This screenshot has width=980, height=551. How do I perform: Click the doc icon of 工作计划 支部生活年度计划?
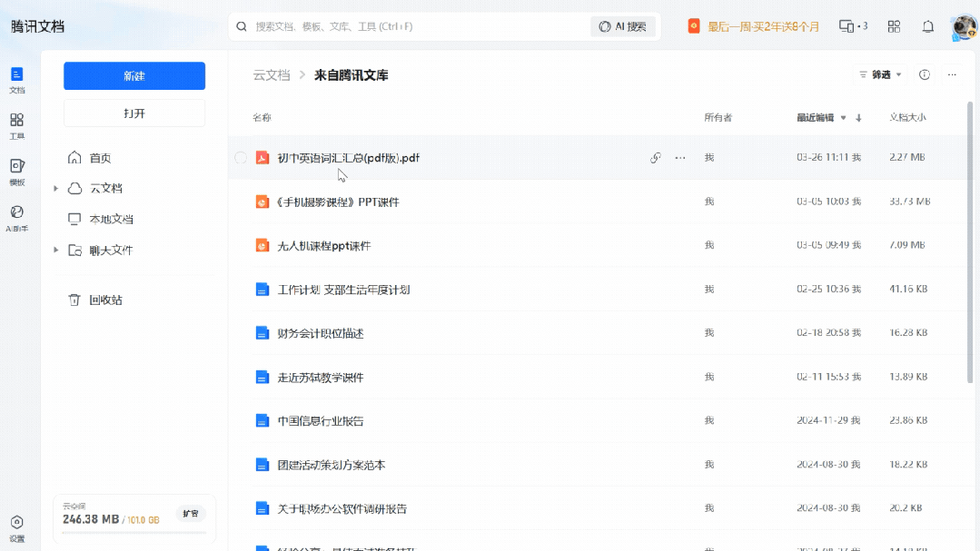(262, 290)
